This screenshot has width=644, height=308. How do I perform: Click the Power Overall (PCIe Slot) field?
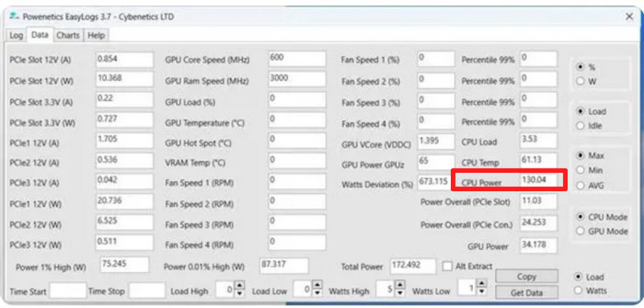click(x=538, y=201)
